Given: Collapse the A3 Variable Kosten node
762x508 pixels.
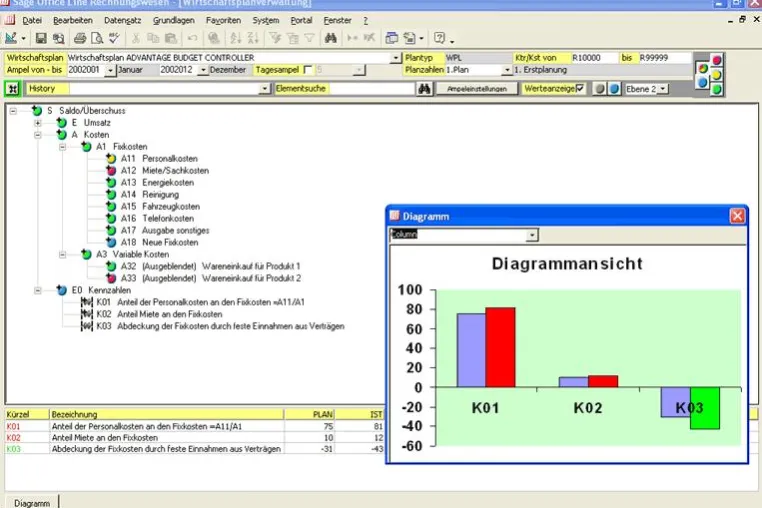Looking at the screenshot, I should tap(63, 254).
